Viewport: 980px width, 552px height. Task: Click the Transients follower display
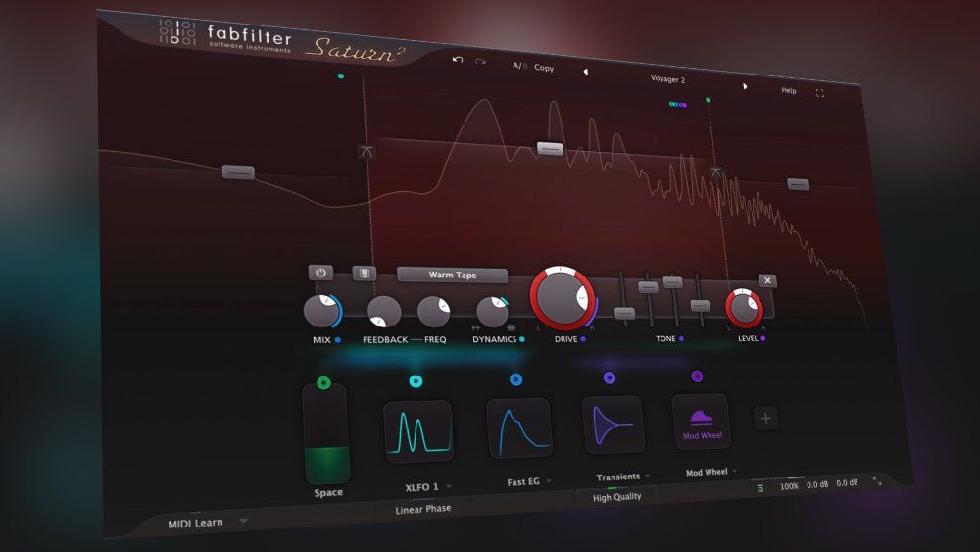point(612,425)
